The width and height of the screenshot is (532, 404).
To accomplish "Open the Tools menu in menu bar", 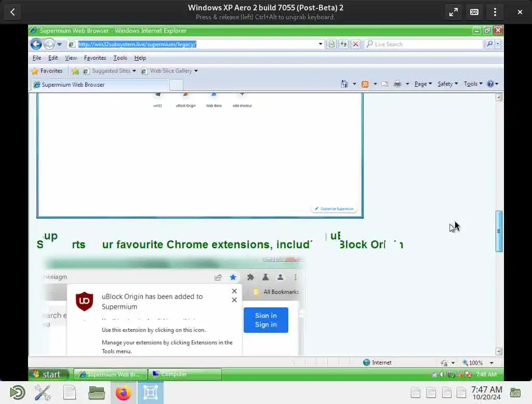I will [x=120, y=58].
